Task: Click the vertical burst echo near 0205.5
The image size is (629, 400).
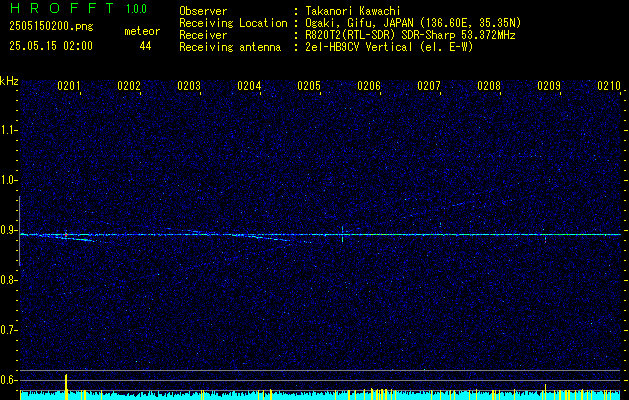Action: (x=342, y=234)
